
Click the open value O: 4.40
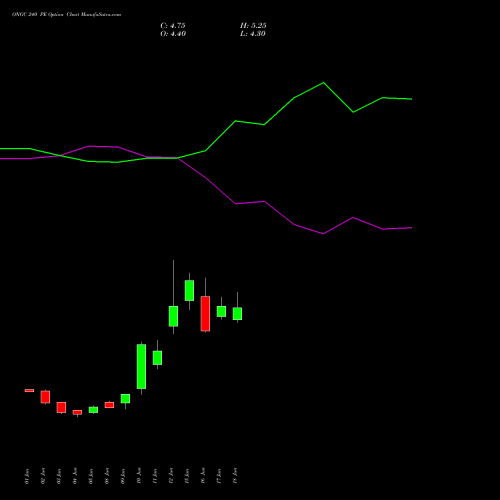point(173,34)
